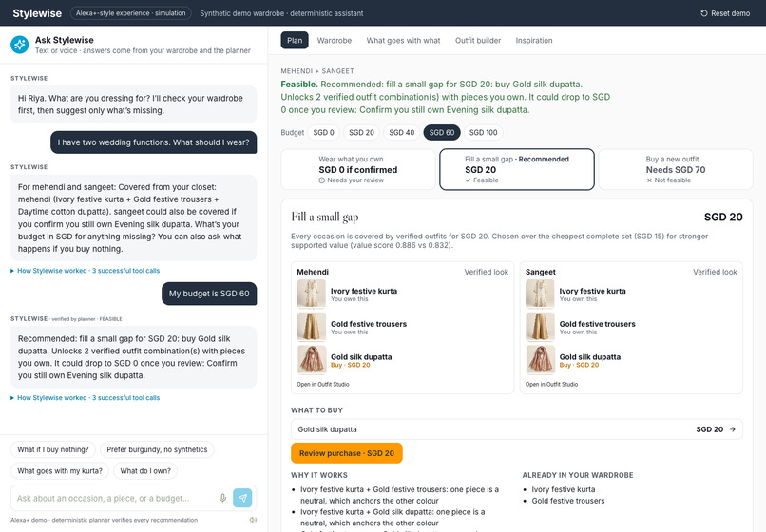This screenshot has width=766, height=532.
Task: Click the Reset demo button
Action: (725, 13)
